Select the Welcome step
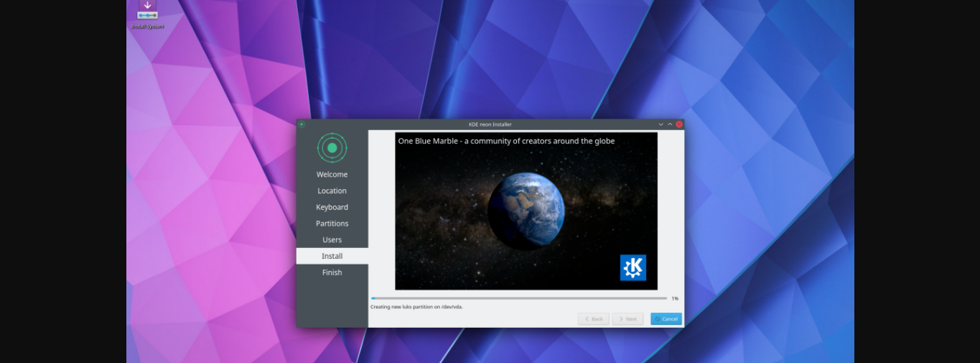This screenshot has width=980, height=363. tap(332, 175)
